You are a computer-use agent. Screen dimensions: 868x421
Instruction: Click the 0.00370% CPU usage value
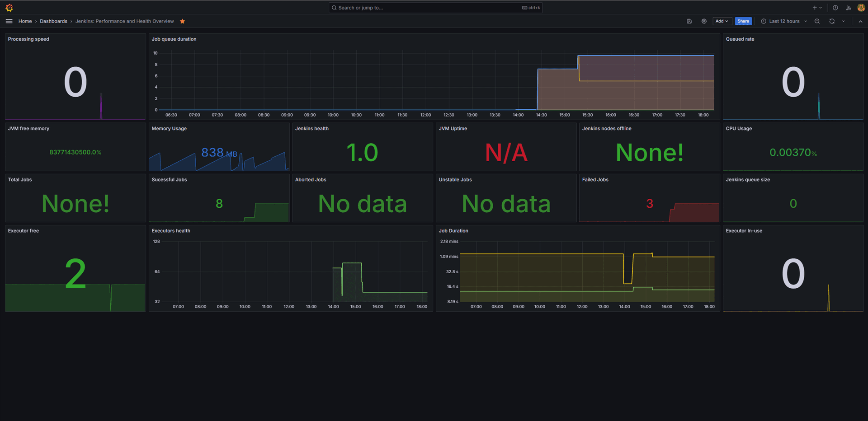point(793,153)
